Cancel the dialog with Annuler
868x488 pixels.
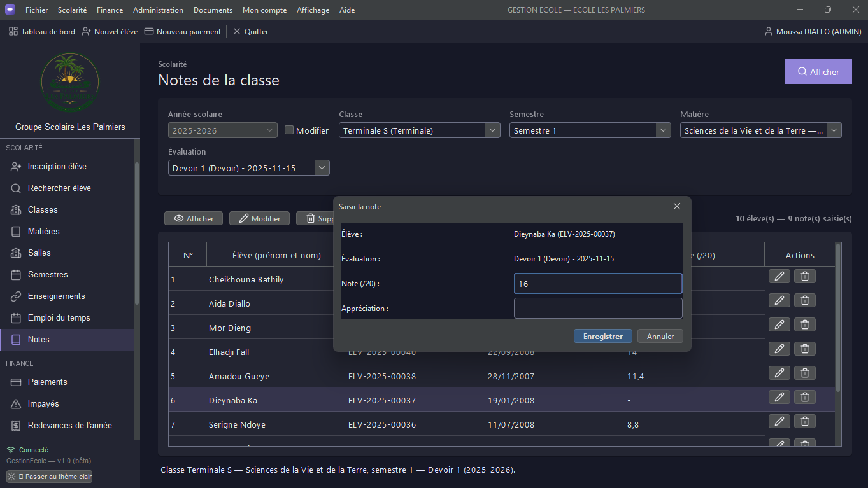tap(660, 336)
